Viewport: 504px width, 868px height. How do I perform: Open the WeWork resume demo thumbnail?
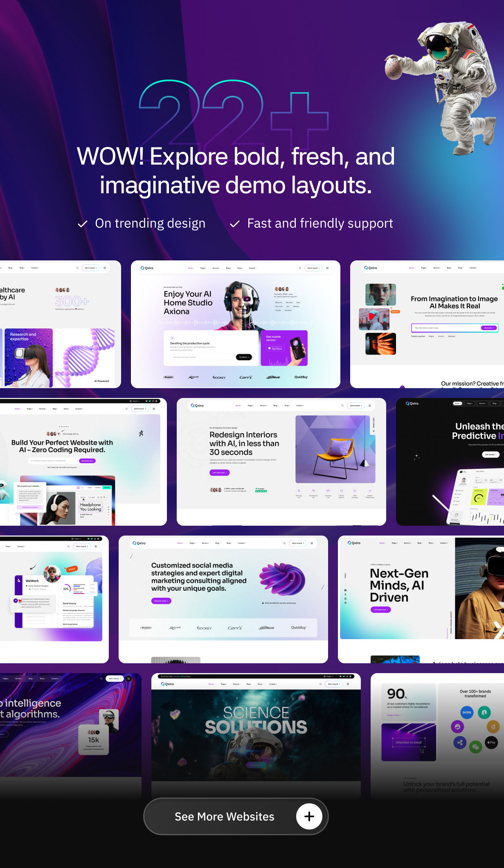[x=54, y=599]
